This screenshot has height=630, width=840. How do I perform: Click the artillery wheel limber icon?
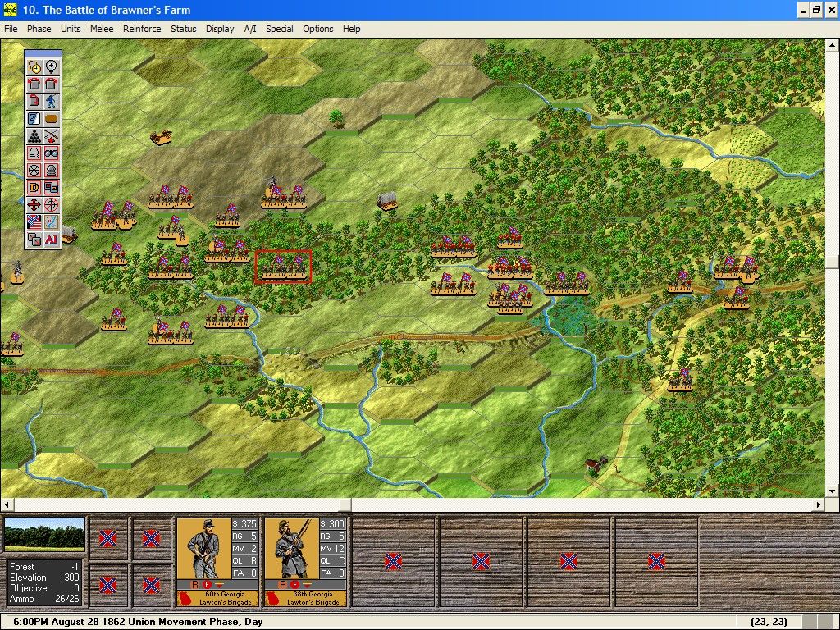pos(34,169)
